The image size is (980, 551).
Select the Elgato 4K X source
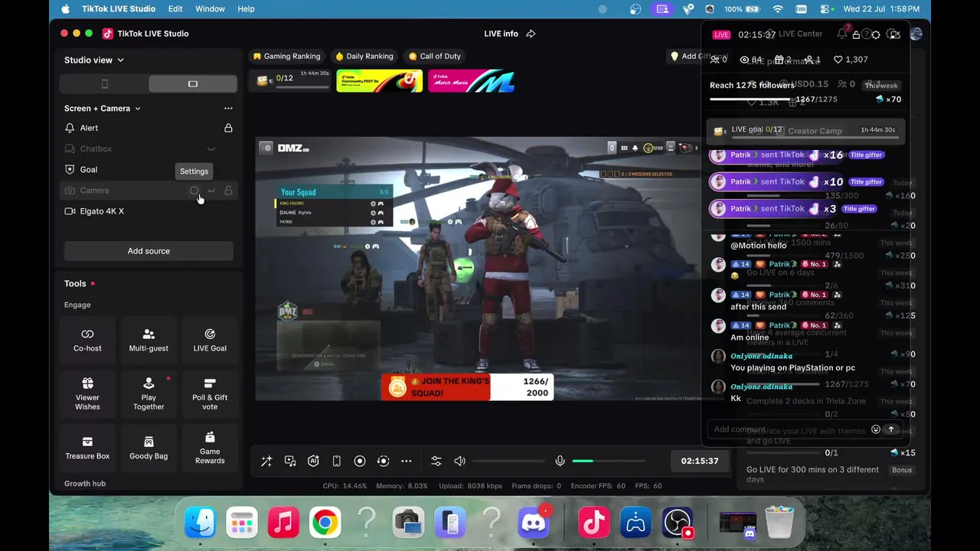(149, 211)
